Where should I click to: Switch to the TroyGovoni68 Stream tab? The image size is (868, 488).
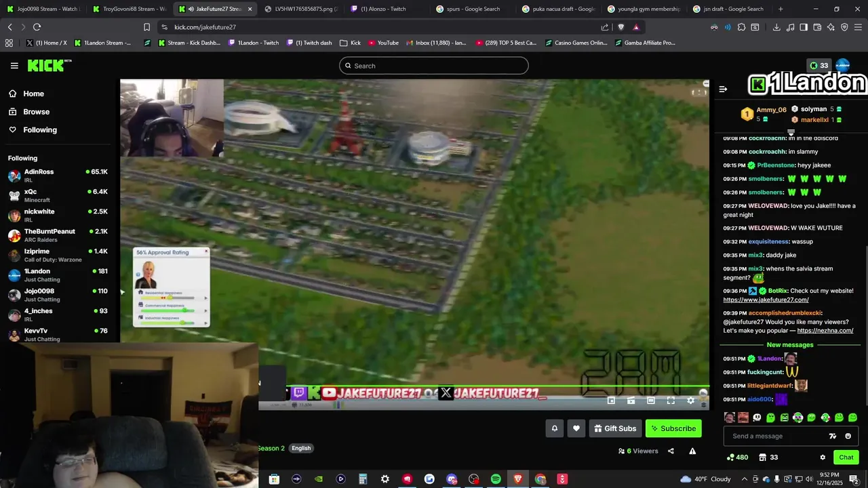[129, 9]
